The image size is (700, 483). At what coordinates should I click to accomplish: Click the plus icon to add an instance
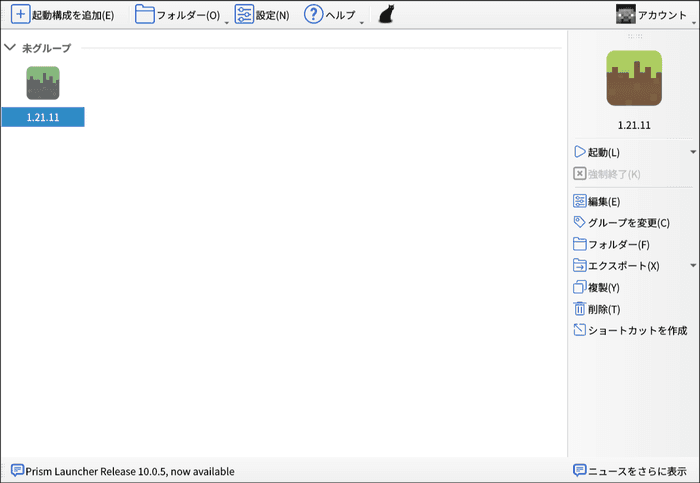click(20, 15)
